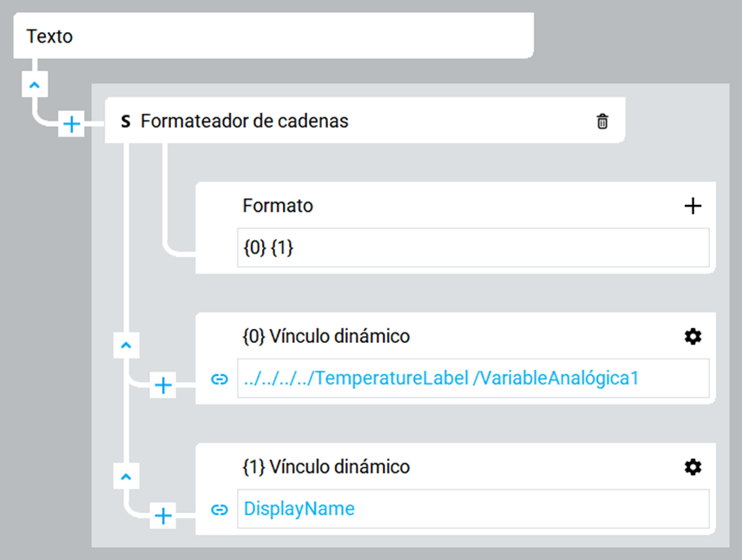Click the plus icon in Formato panel

click(693, 206)
